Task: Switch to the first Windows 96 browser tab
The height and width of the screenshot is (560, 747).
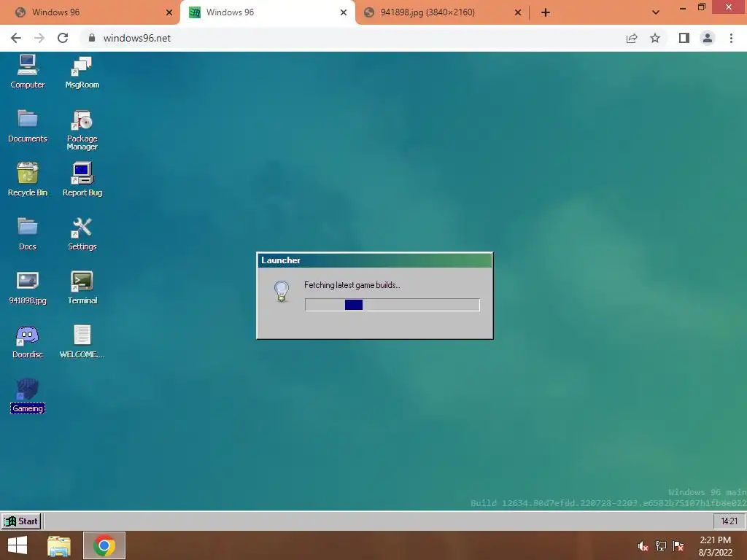Action: click(90, 12)
